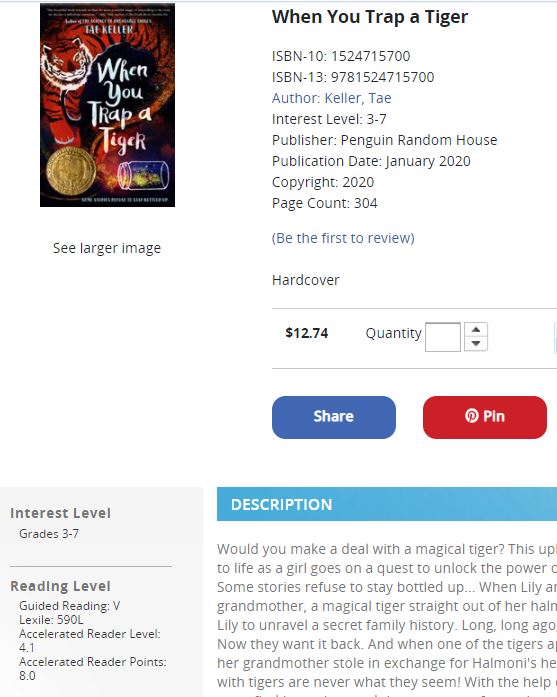This screenshot has width=557, height=697.
Task: Click the book title heading
Action: click(370, 17)
